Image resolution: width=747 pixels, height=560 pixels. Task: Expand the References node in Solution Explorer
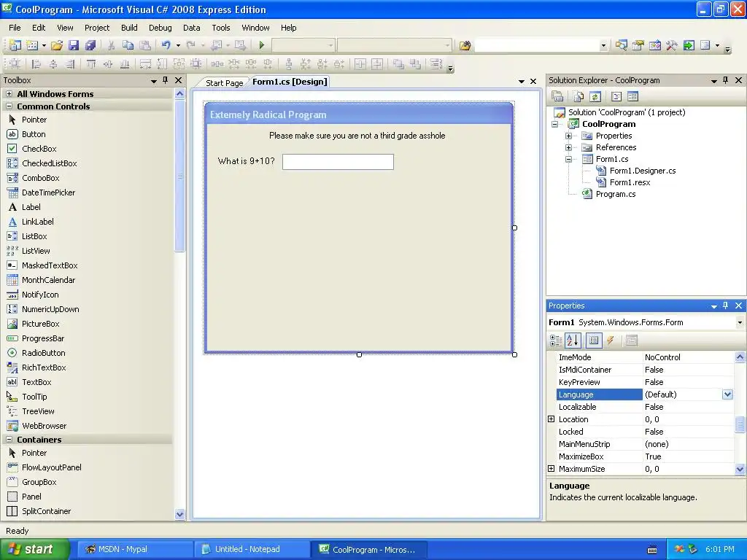pyautogui.click(x=568, y=147)
